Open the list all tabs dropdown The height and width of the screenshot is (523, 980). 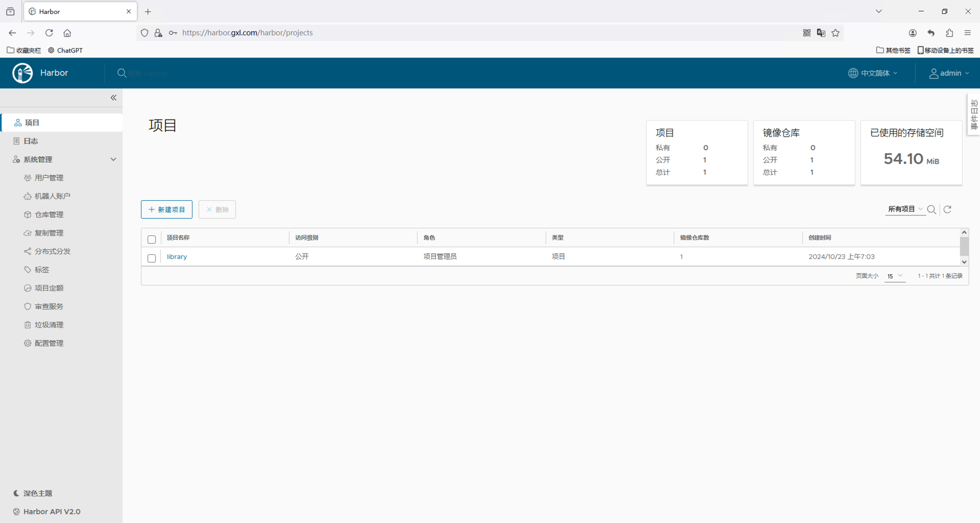coord(879,11)
